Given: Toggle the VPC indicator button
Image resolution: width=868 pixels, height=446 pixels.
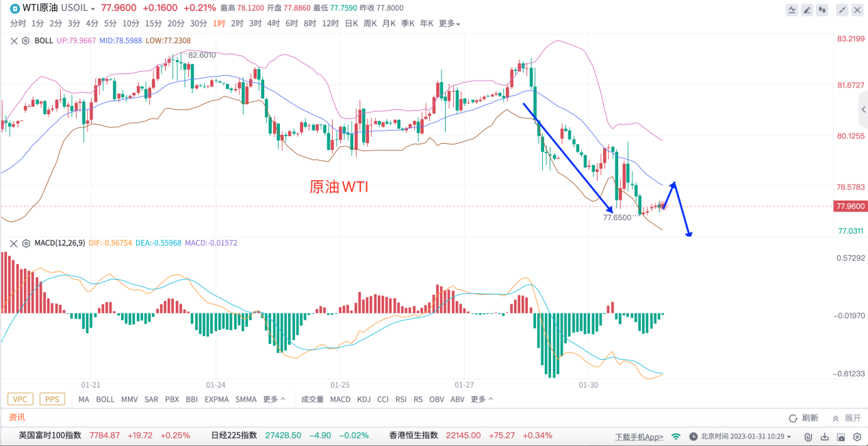Looking at the screenshot, I should click(21, 399).
